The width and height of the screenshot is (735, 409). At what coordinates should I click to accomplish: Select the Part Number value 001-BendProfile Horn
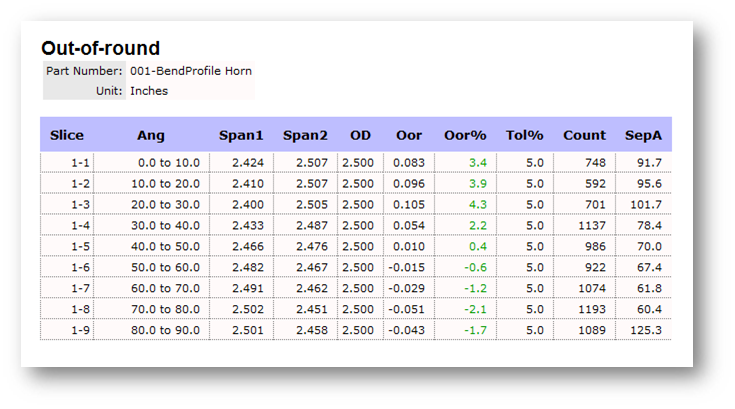tap(190, 71)
